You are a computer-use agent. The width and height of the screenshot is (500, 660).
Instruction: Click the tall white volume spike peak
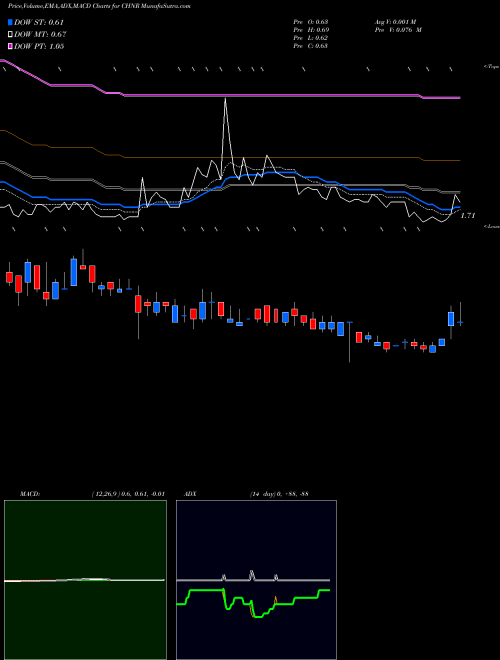226,99
